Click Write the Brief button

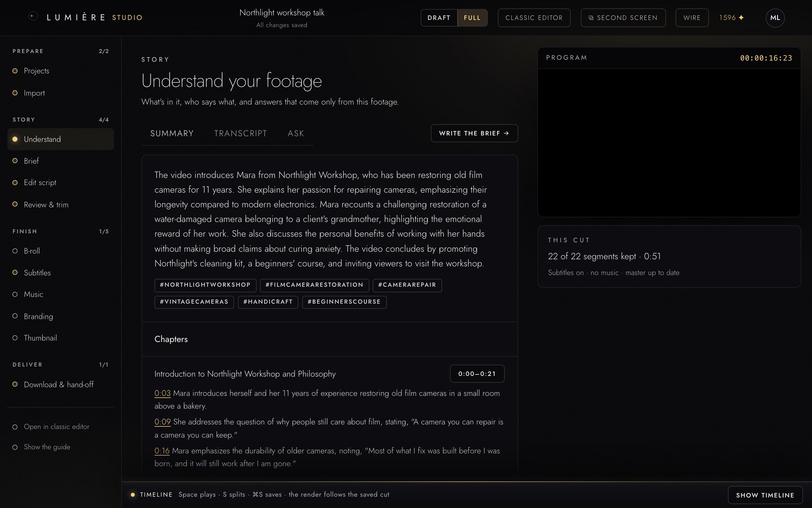coord(474,133)
